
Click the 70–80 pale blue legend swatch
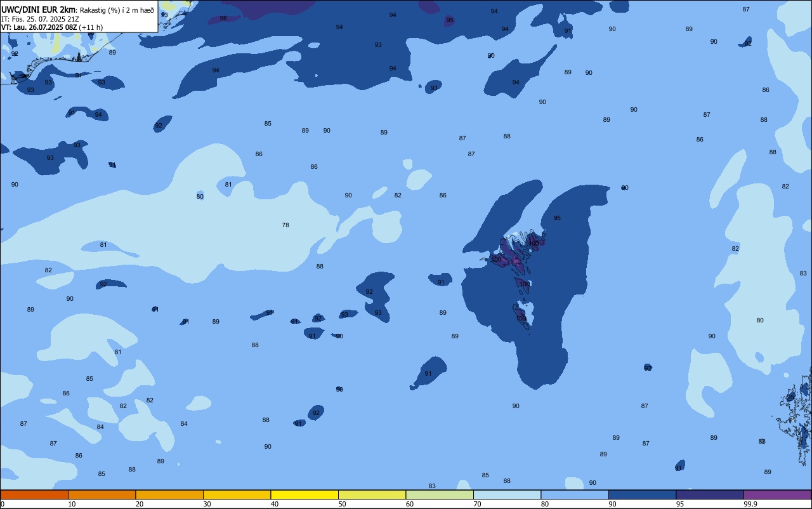point(507,494)
